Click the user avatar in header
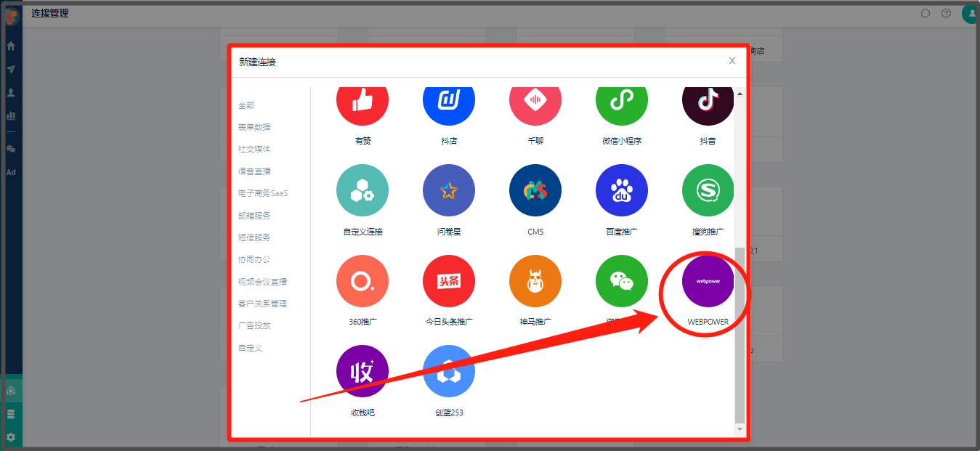The image size is (980, 451). pyautogui.click(x=971, y=13)
